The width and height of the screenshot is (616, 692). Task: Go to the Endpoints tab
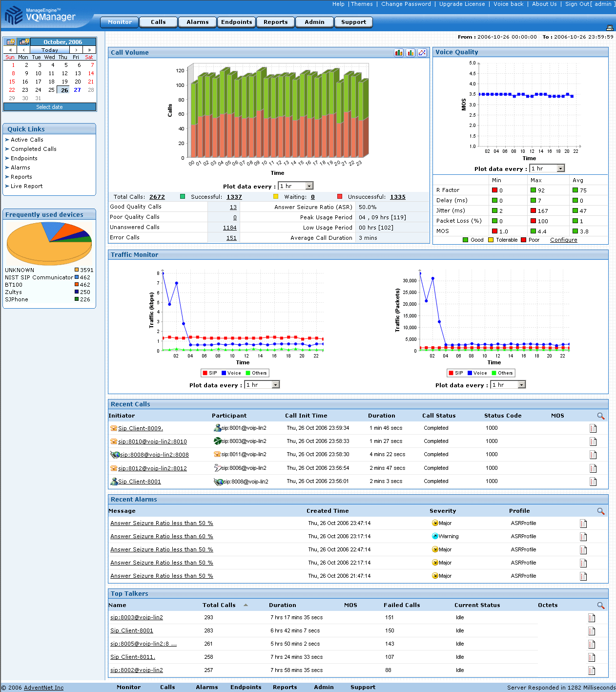[x=236, y=22]
